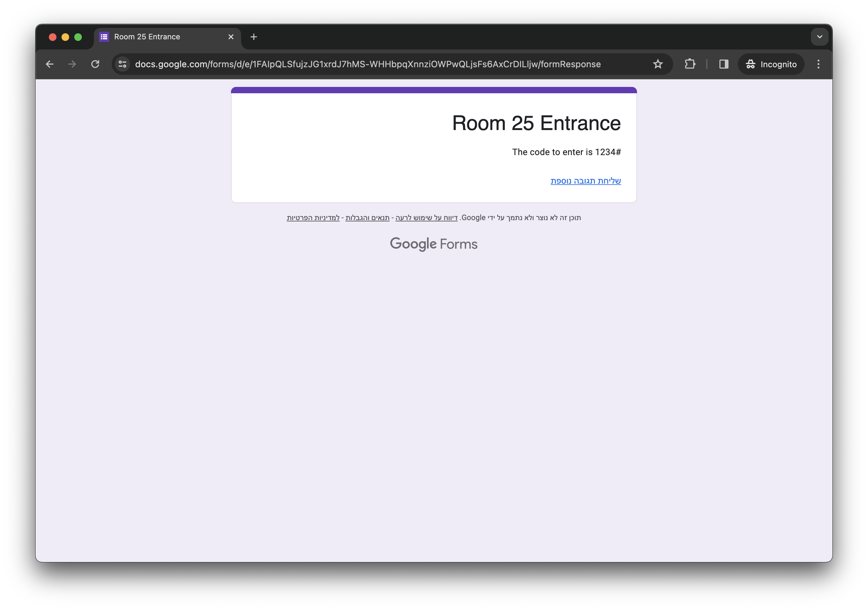This screenshot has width=868, height=609.
Task: Close the Room 25 Entrance tab
Action: pyautogui.click(x=231, y=37)
